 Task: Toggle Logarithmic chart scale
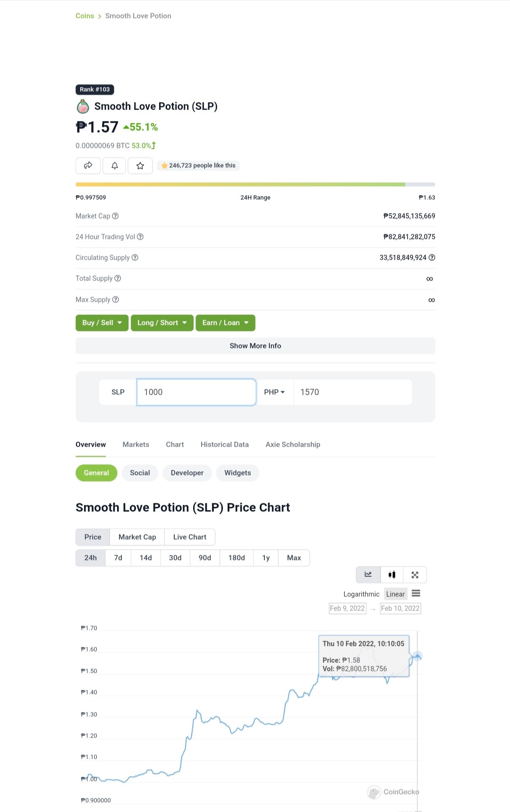coord(361,594)
